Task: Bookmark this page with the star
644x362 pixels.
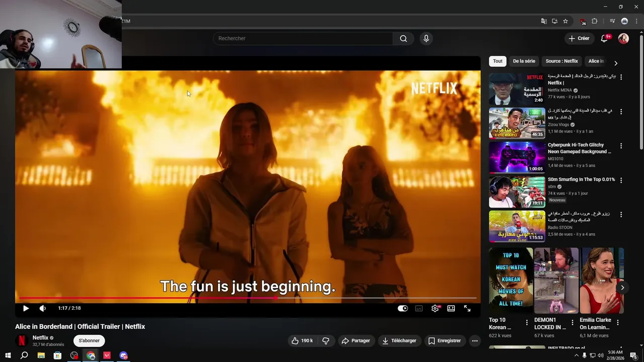Action: point(566,21)
